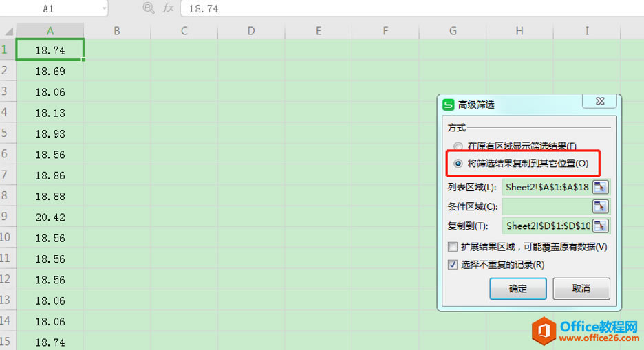Select row 8 header
The image size is (644, 350).
point(8,196)
